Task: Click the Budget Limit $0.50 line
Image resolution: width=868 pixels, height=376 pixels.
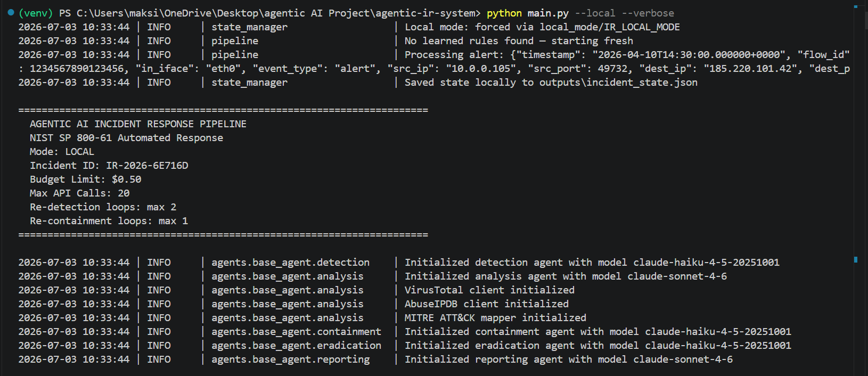Action: click(x=86, y=179)
